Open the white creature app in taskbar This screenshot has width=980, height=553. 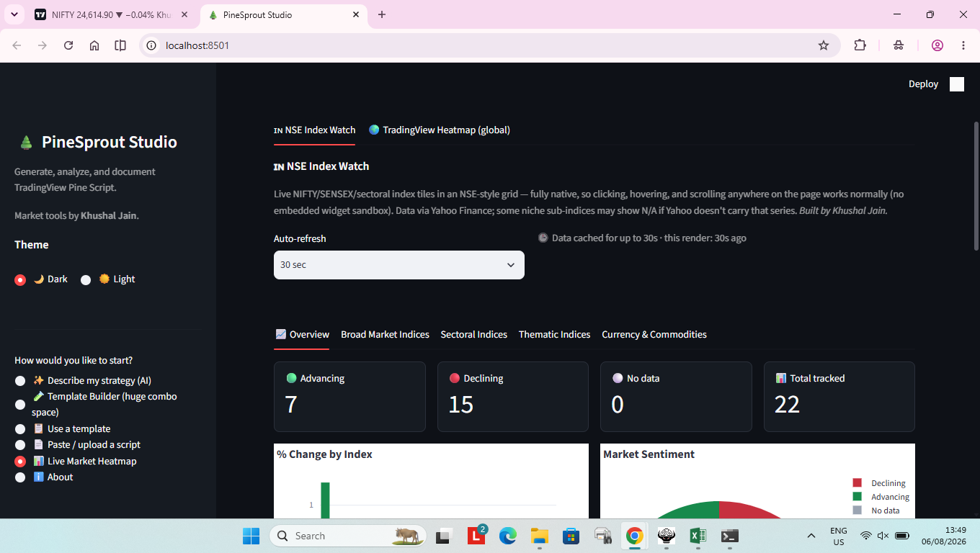pyautogui.click(x=667, y=536)
